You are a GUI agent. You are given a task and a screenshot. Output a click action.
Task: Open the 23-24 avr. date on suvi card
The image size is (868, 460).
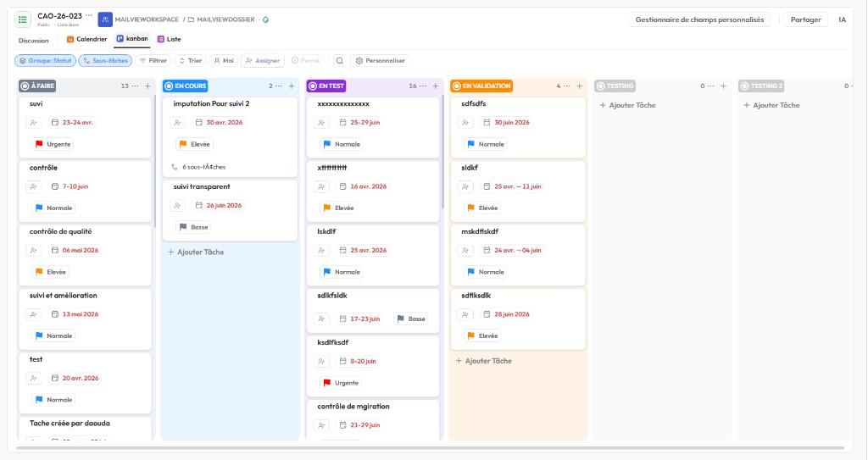click(x=71, y=122)
